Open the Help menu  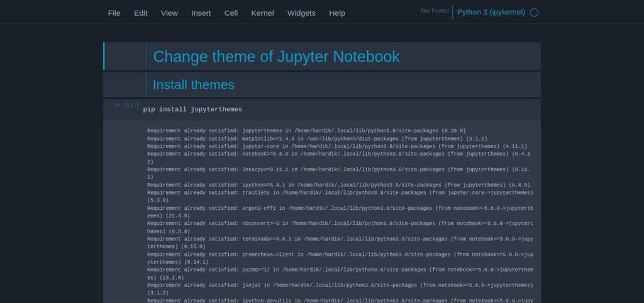pyautogui.click(x=337, y=13)
